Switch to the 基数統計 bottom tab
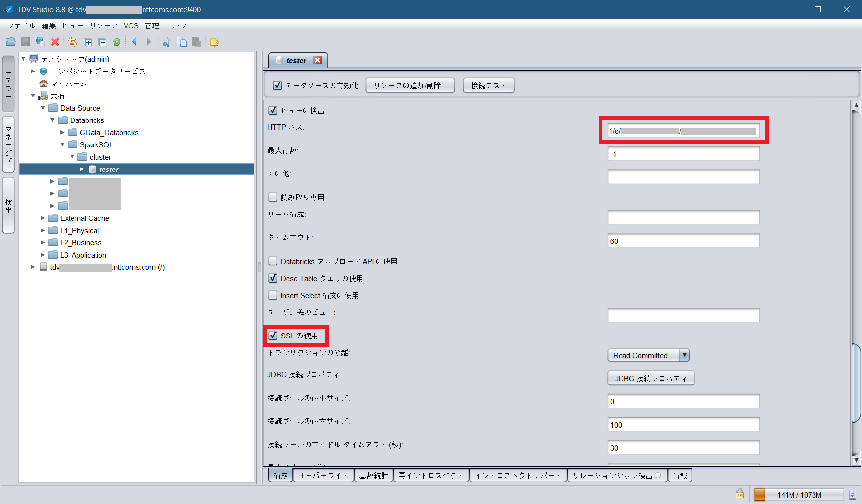Image resolution: width=862 pixels, height=504 pixels. pos(373,475)
